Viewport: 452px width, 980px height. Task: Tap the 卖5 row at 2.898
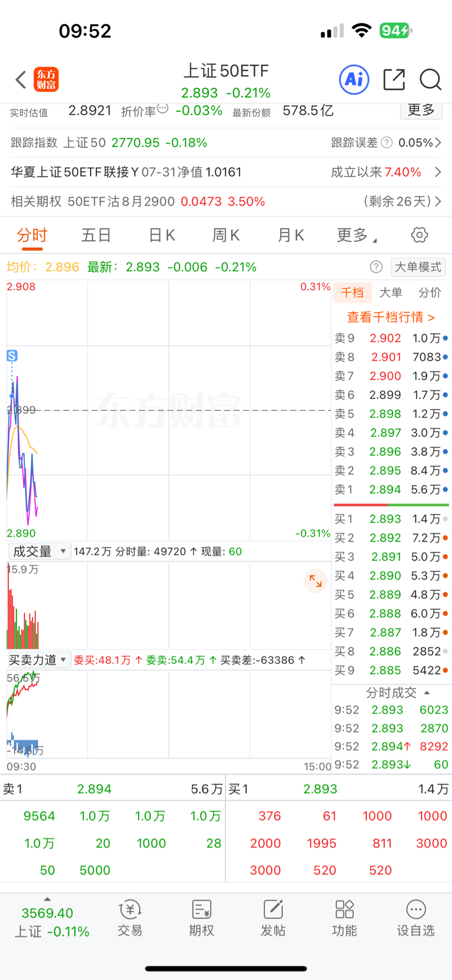pos(391,414)
